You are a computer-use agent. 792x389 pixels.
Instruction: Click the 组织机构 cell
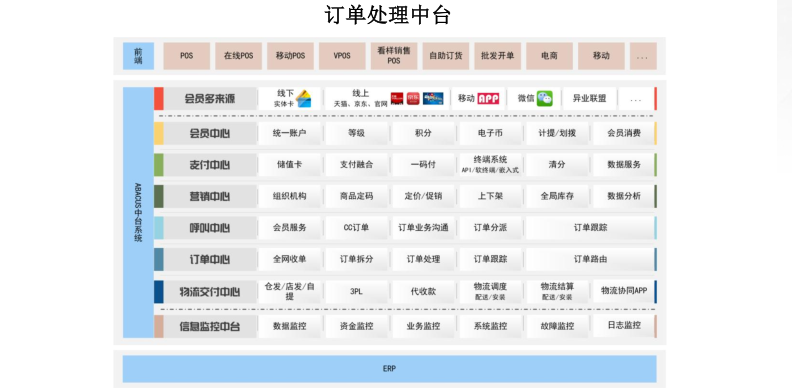tap(289, 196)
